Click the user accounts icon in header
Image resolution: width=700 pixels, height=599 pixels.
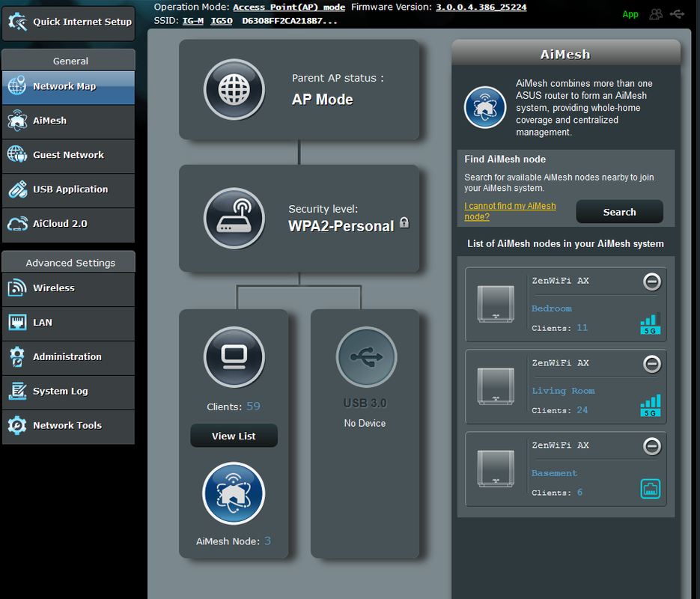click(x=656, y=14)
